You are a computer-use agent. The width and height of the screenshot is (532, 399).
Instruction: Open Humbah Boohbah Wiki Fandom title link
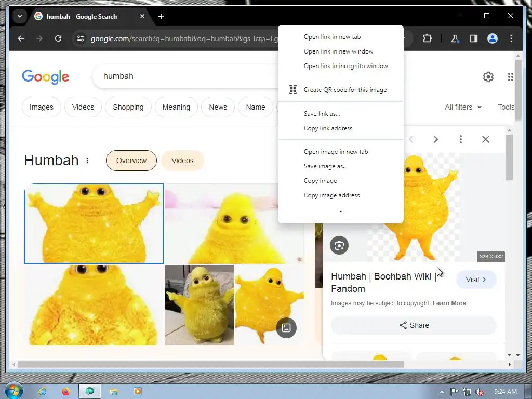[x=383, y=282]
